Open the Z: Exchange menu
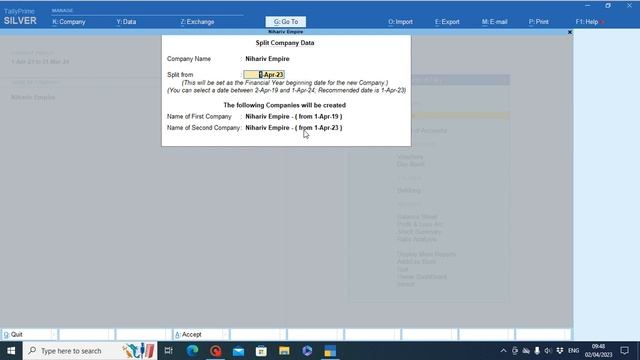 [x=197, y=22]
